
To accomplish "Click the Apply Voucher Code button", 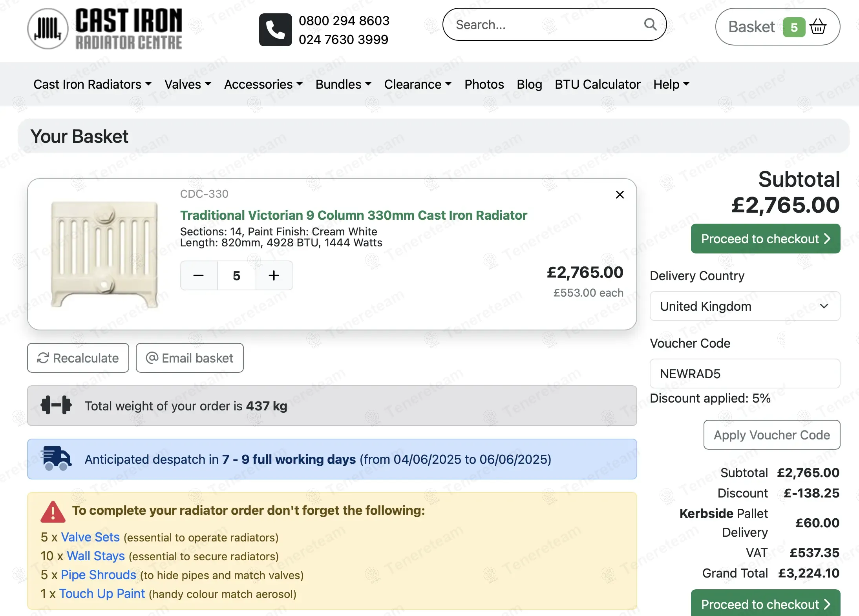I will coord(771,435).
